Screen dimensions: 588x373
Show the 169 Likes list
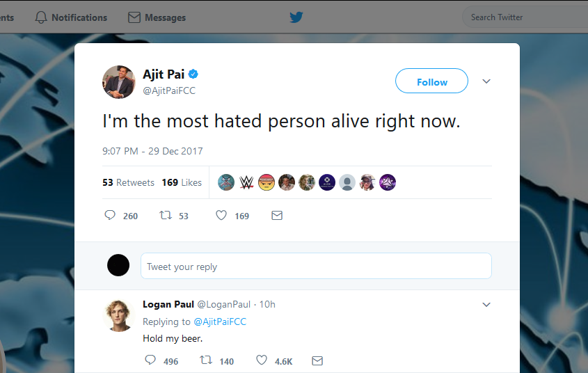point(182,182)
